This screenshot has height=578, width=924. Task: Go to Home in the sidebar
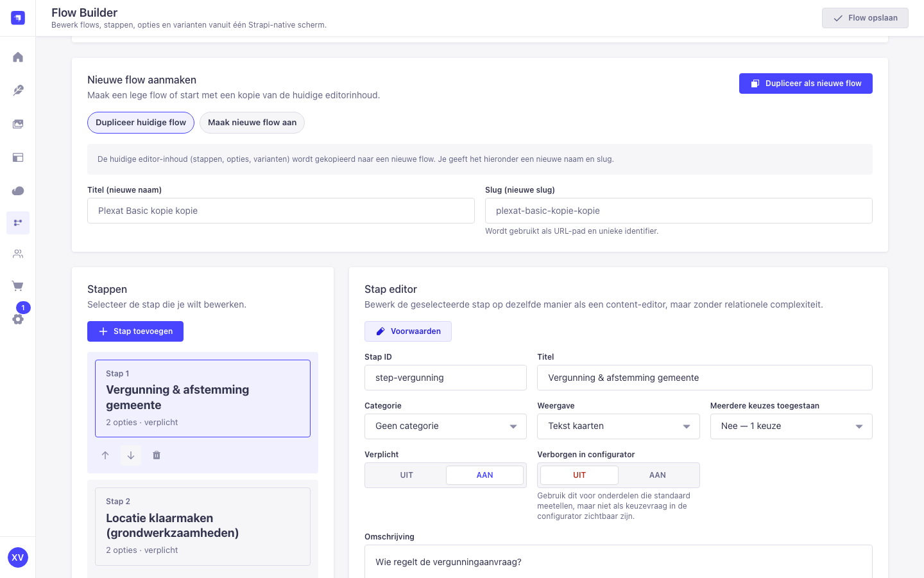pos(18,57)
